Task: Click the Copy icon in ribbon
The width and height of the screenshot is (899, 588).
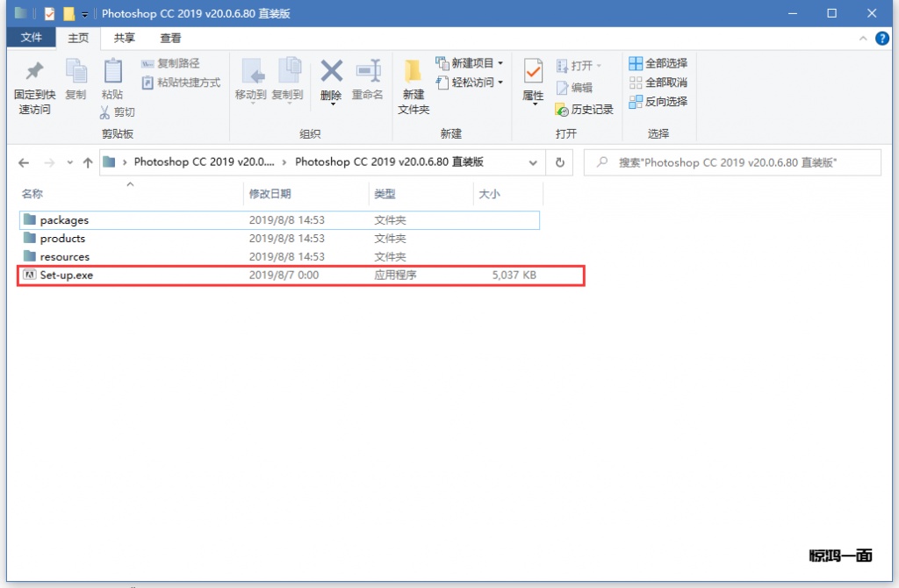Action: tap(76, 74)
